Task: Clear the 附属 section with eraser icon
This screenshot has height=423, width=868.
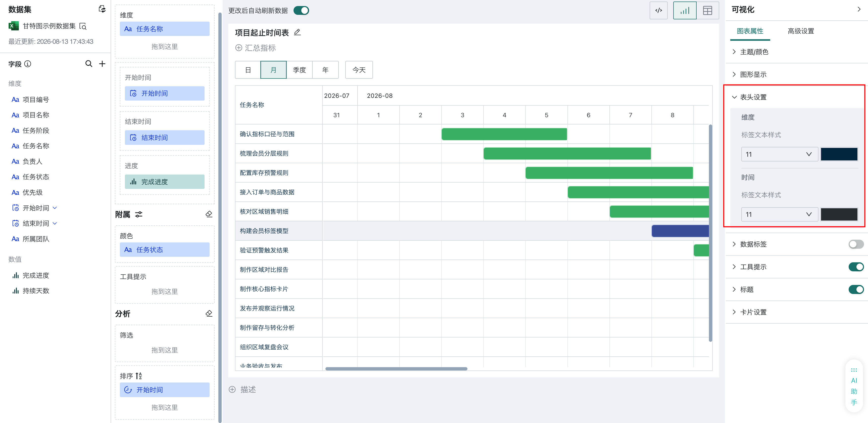Action: point(209,214)
